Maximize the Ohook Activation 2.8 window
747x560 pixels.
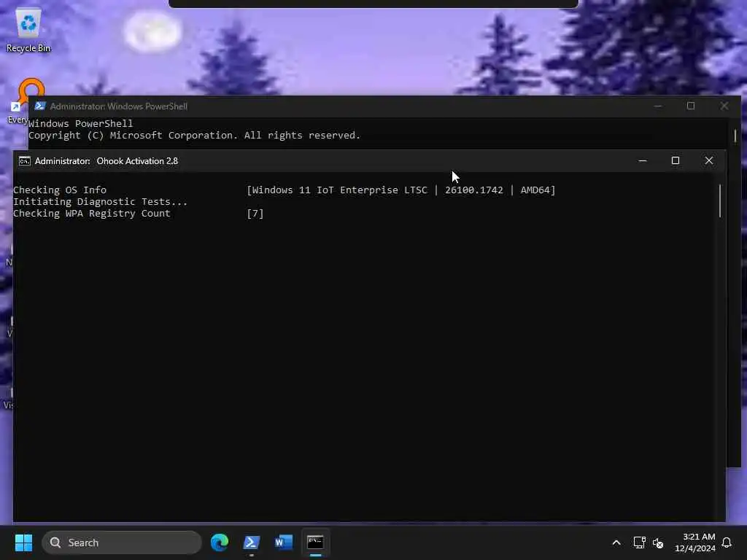coord(675,160)
